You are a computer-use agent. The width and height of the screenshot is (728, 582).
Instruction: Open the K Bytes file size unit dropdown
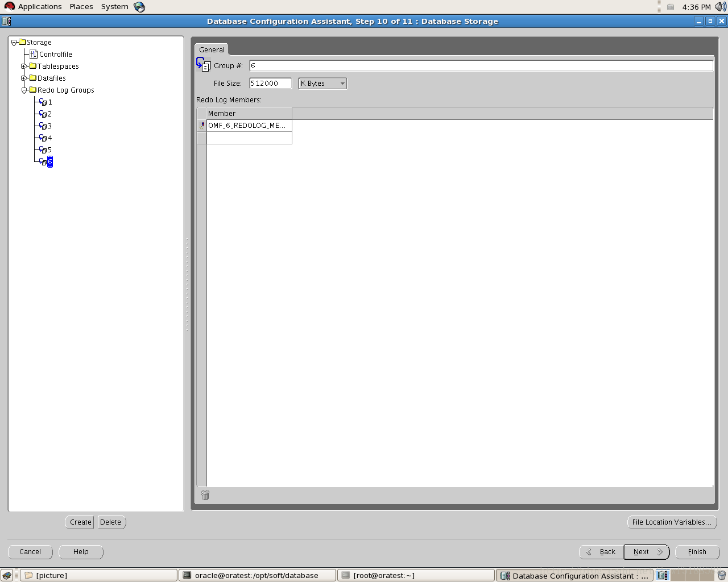click(322, 84)
